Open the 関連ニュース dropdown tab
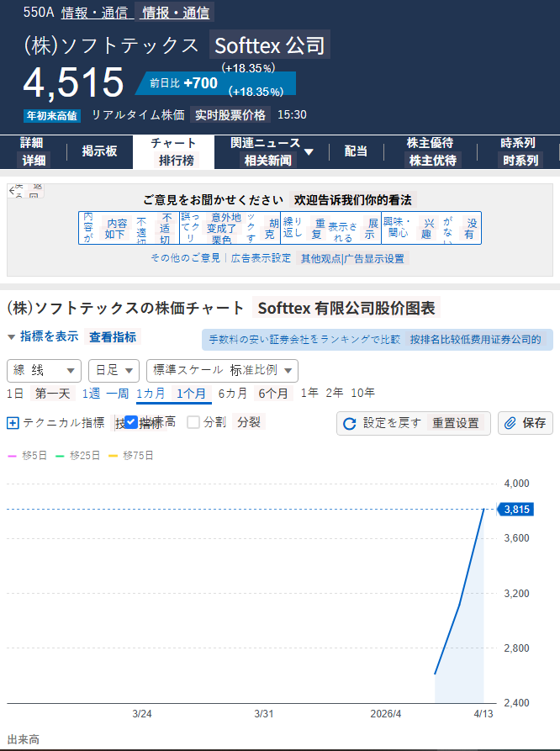560x751 pixels. [x=271, y=151]
